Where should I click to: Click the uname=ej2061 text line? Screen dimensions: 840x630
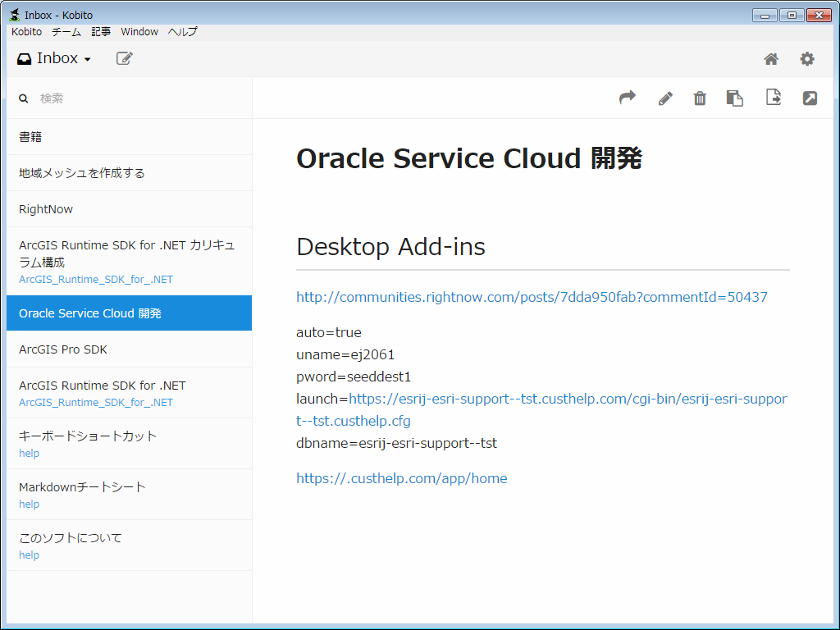[x=345, y=354]
